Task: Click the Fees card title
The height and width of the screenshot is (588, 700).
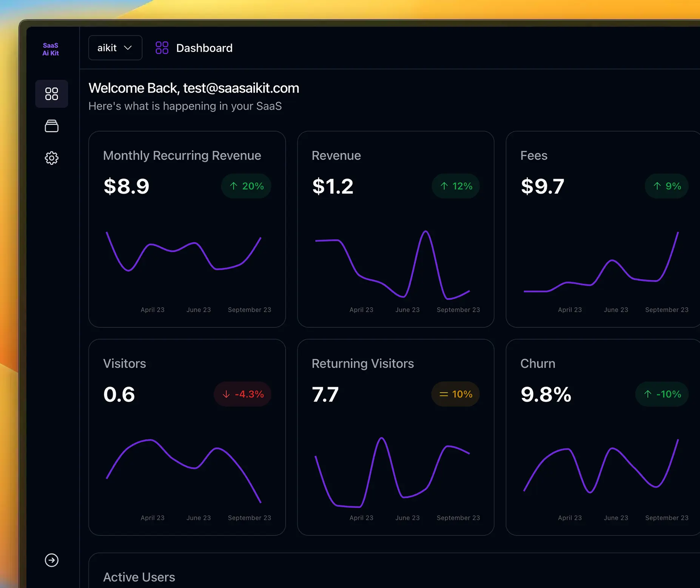Action: click(x=534, y=155)
